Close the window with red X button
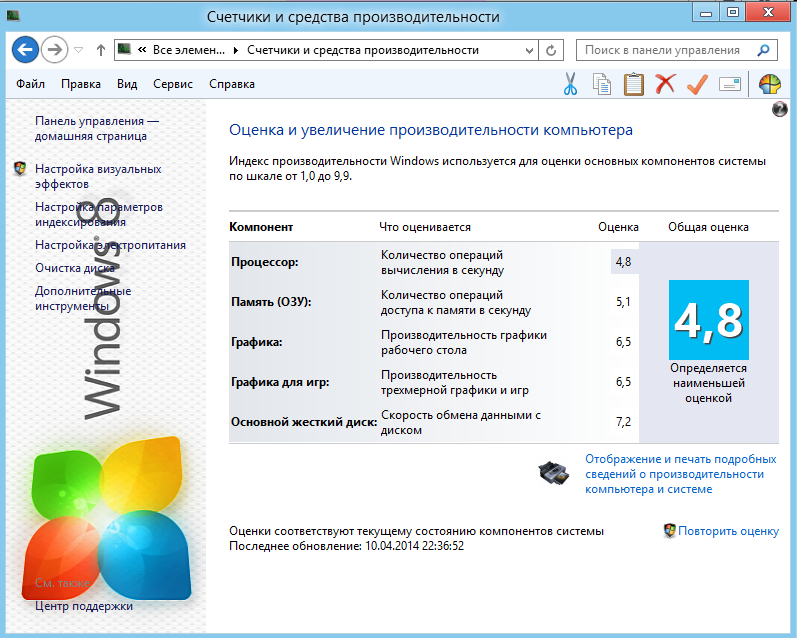The width and height of the screenshot is (797, 638). tap(769, 12)
